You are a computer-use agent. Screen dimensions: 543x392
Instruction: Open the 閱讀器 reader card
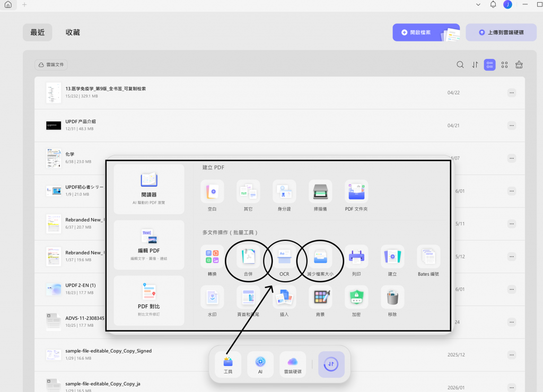click(x=149, y=189)
